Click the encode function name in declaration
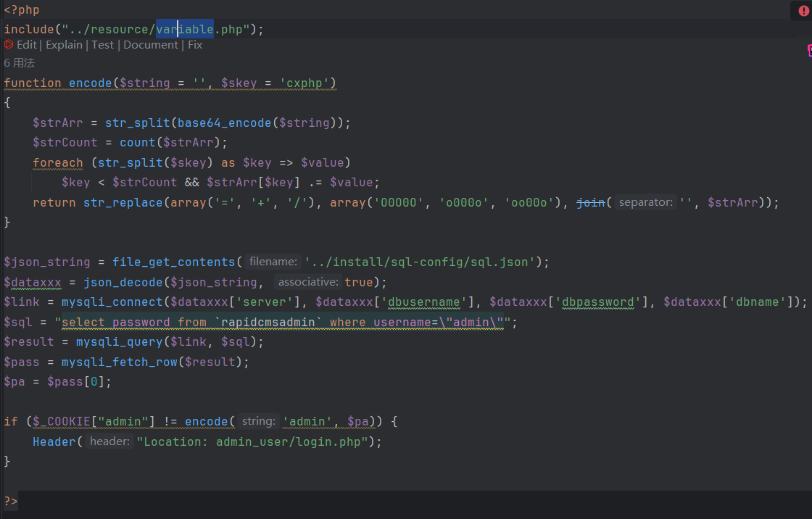 click(x=91, y=83)
